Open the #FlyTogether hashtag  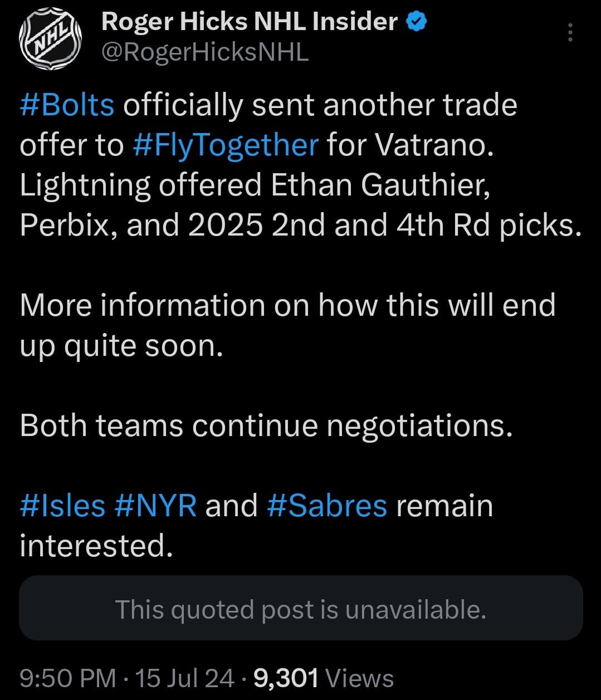click(x=226, y=145)
